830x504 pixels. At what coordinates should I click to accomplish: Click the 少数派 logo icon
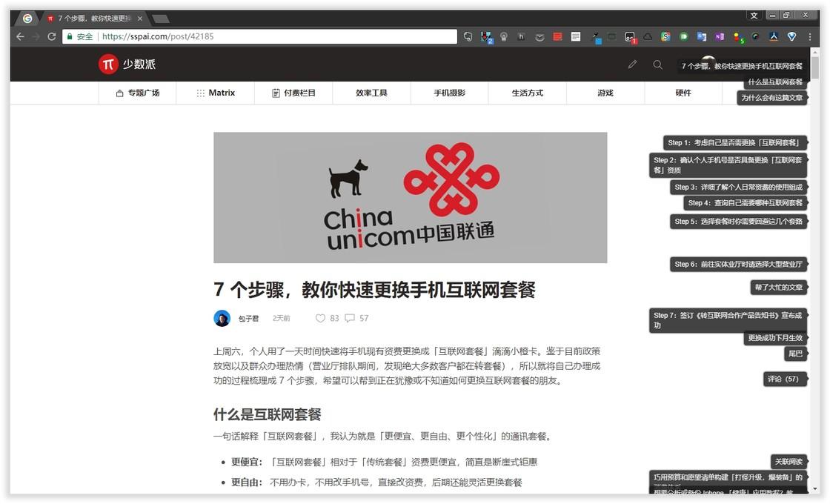click(x=108, y=64)
